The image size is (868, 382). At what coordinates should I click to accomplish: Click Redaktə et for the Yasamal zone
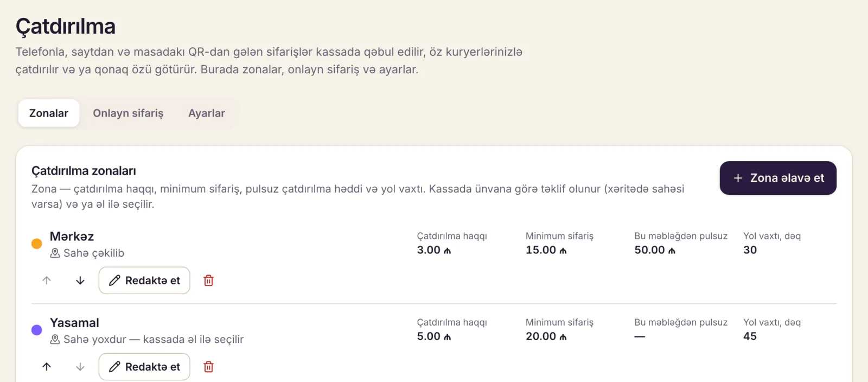[144, 367]
